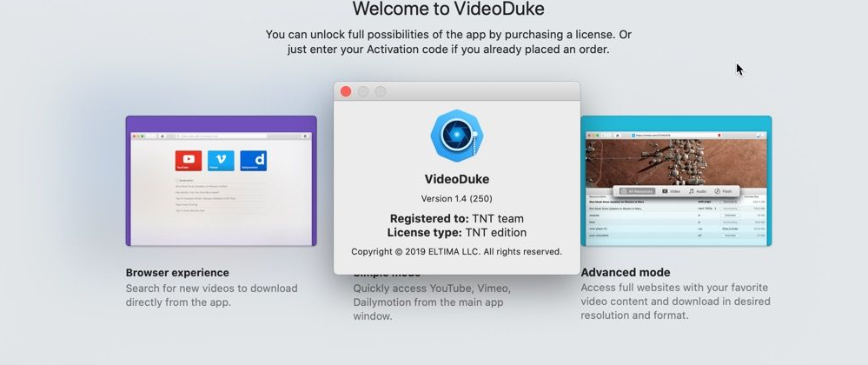This screenshot has height=365, width=868.
Task: Click 'Version 1.4 (250)' text
Action: point(457,198)
